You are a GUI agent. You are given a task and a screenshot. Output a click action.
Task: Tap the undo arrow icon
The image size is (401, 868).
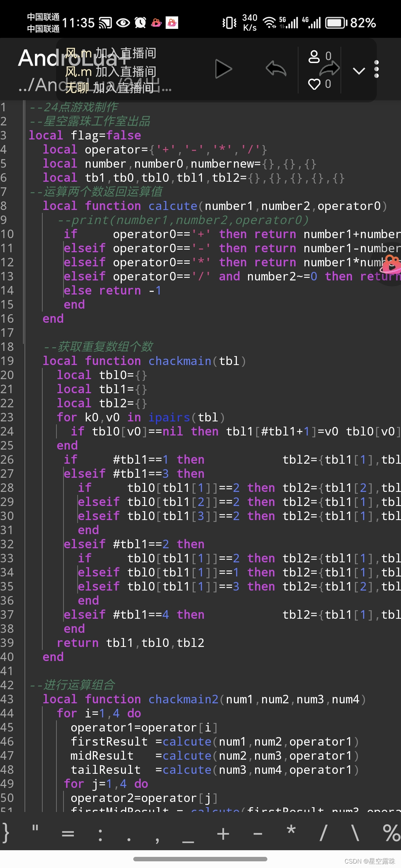point(276,69)
